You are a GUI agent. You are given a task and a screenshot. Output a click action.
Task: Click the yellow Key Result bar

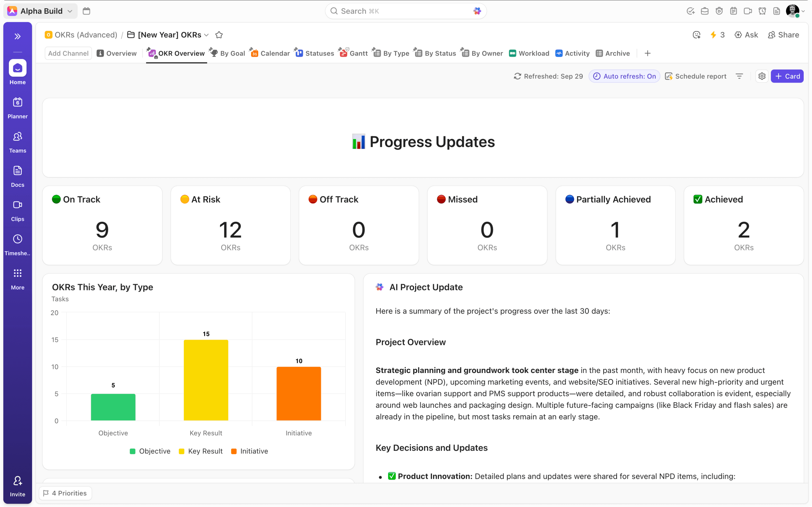click(206, 380)
